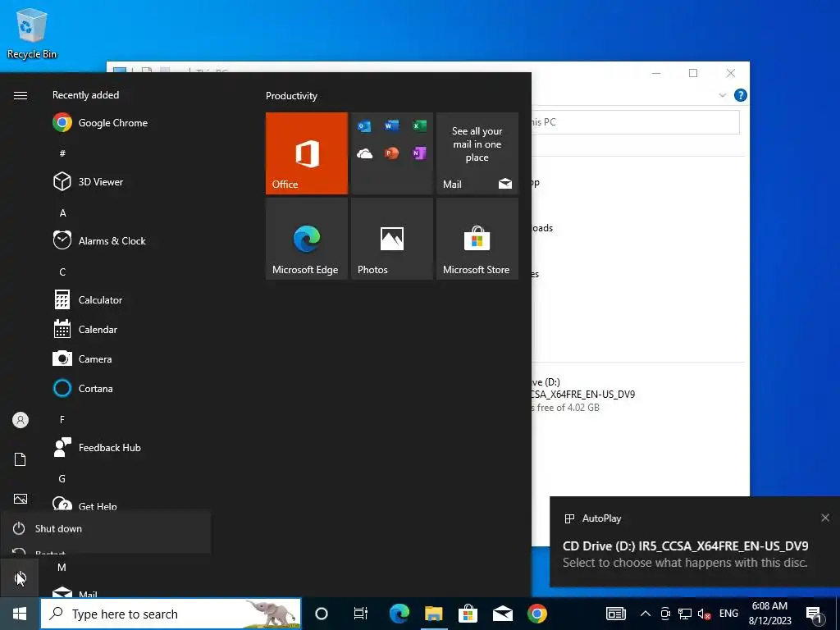The width and height of the screenshot is (840, 630).
Task: Open OneDrive from the Office folder tile
Action: click(364, 153)
